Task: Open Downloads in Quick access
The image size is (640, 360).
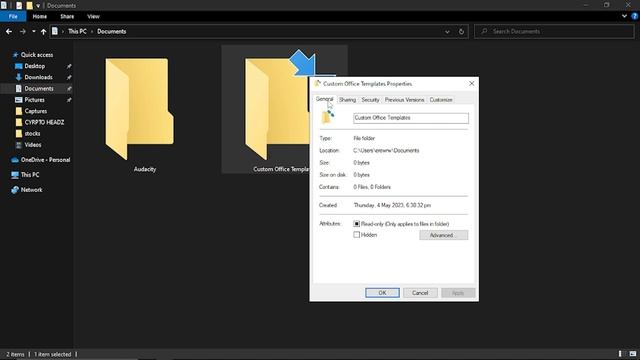Action: click(x=38, y=77)
